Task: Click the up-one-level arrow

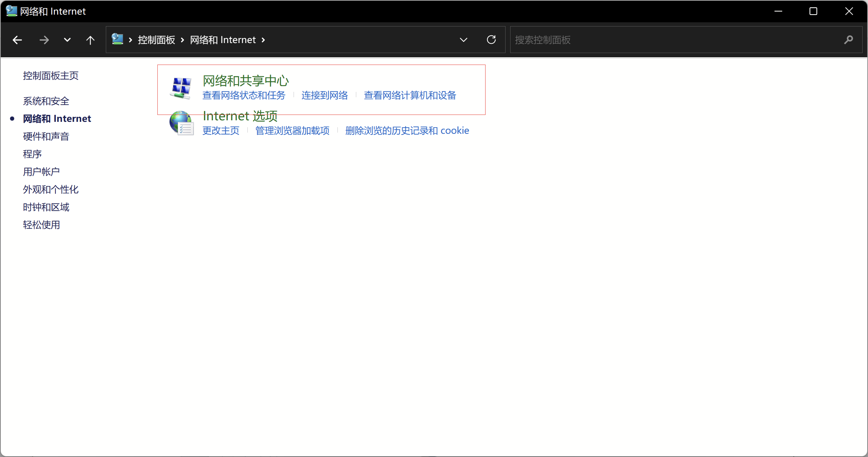Action: (90, 40)
